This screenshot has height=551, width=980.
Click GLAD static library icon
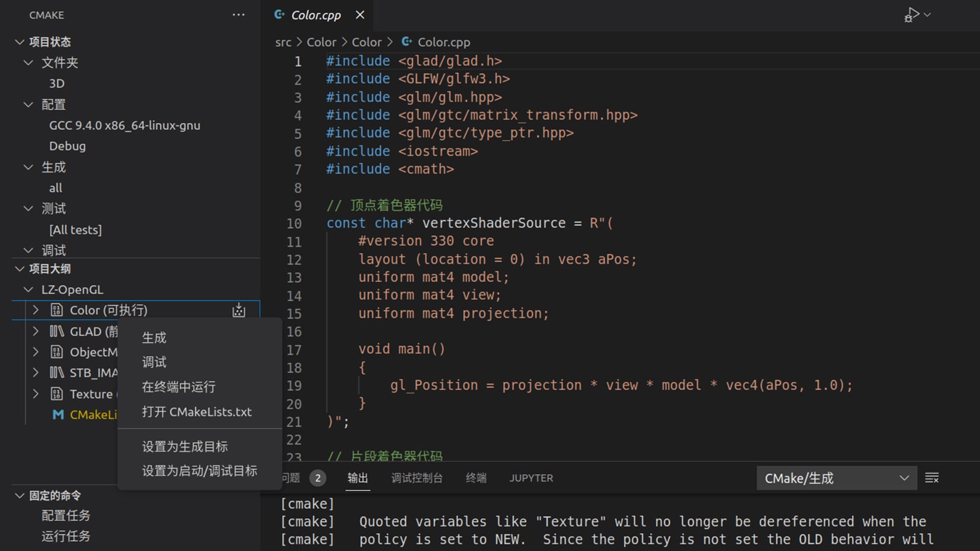[56, 331]
